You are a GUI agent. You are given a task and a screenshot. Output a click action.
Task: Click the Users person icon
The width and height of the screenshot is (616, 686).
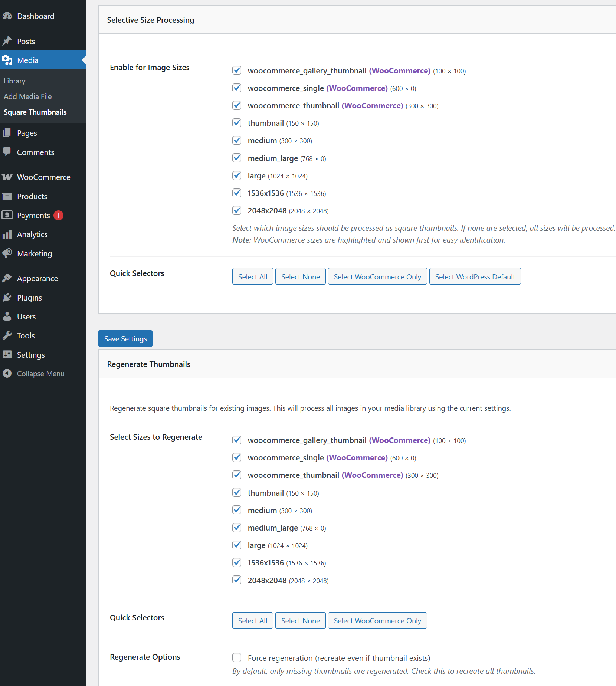coord(7,316)
